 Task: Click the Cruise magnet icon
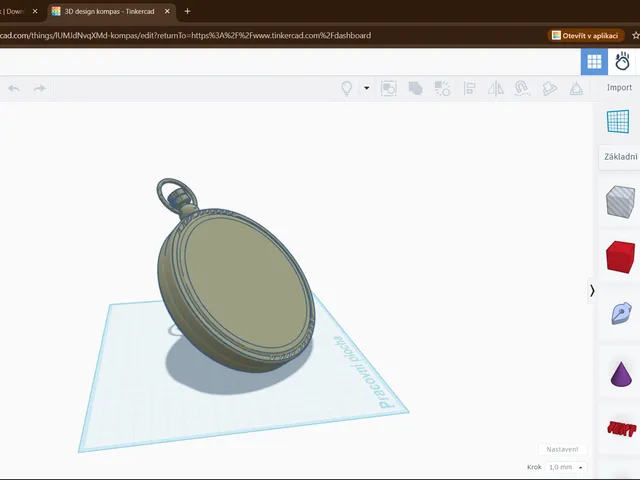tap(522, 88)
